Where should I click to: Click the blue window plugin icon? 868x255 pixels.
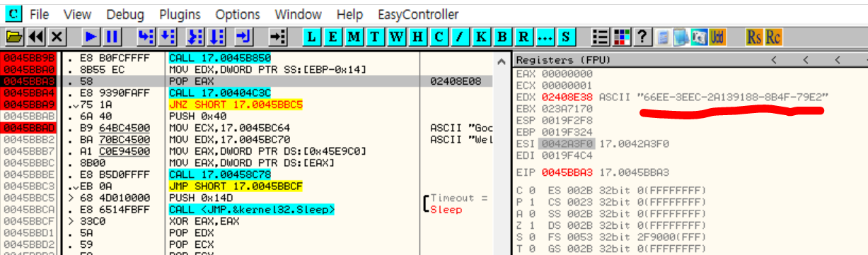coord(681,36)
